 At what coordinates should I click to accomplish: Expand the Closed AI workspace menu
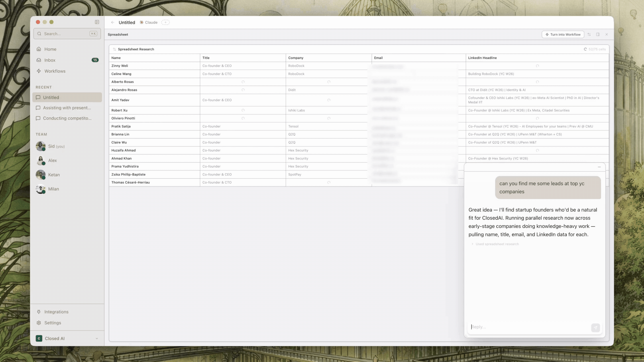click(x=97, y=338)
